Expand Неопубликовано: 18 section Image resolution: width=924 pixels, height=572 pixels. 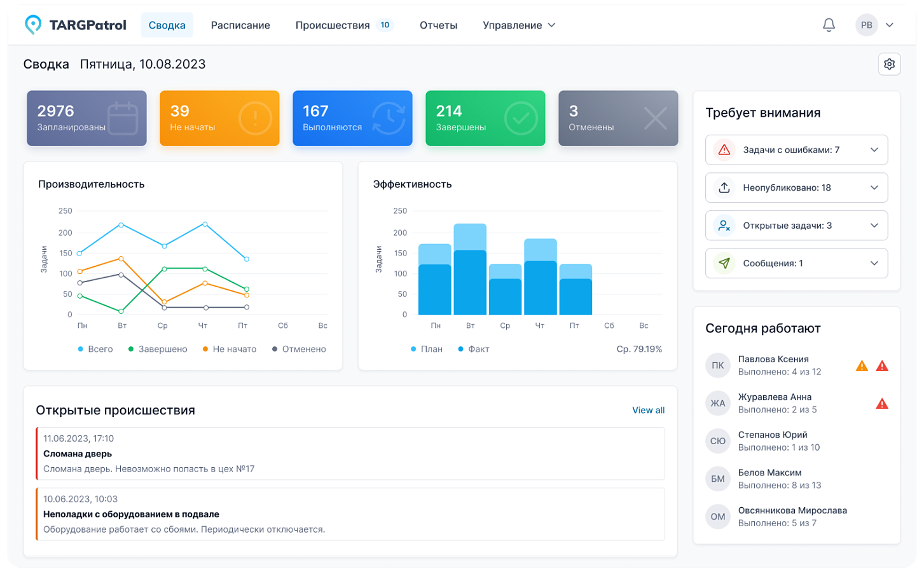pos(796,187)
